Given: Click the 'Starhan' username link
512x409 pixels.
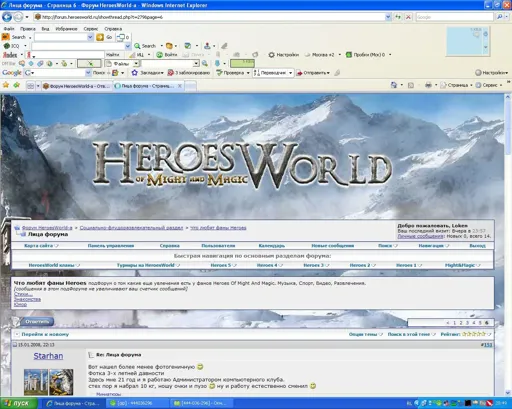Looking at the screenshot, I should tap(48, 356).
